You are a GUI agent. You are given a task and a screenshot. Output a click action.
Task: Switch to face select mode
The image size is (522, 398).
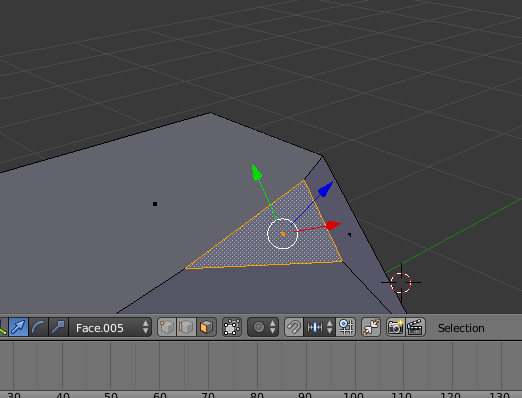point(206,327)
